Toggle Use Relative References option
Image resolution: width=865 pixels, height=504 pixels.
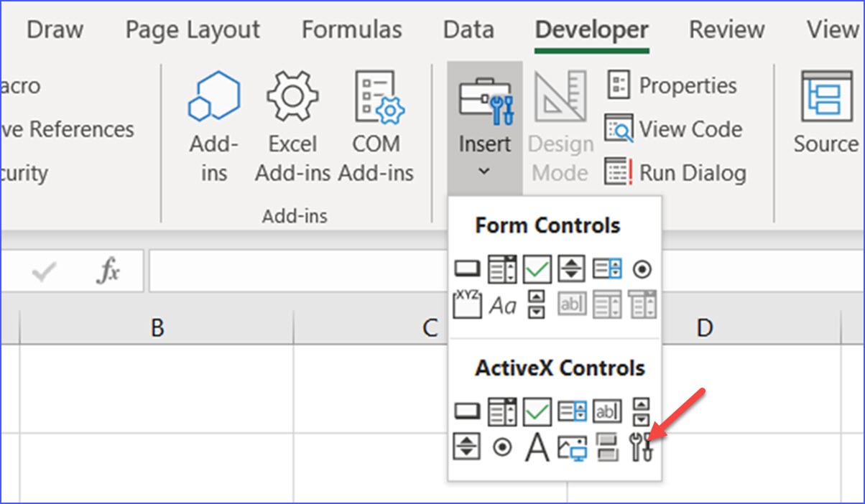pos(67,129)
